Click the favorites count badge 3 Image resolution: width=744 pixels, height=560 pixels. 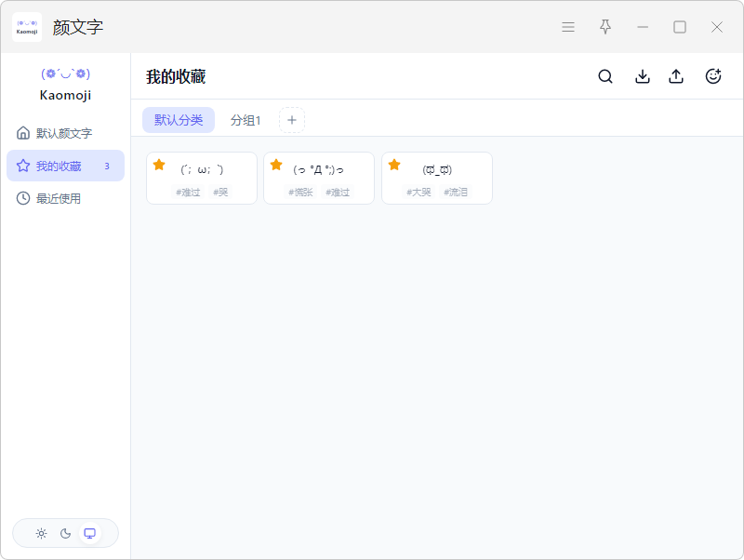coord(107,167)
